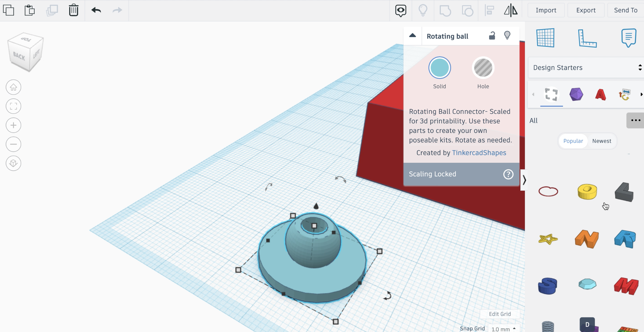Choose the Solid color swatch
The width and height of the screenshot is (644, 332).
440,68
